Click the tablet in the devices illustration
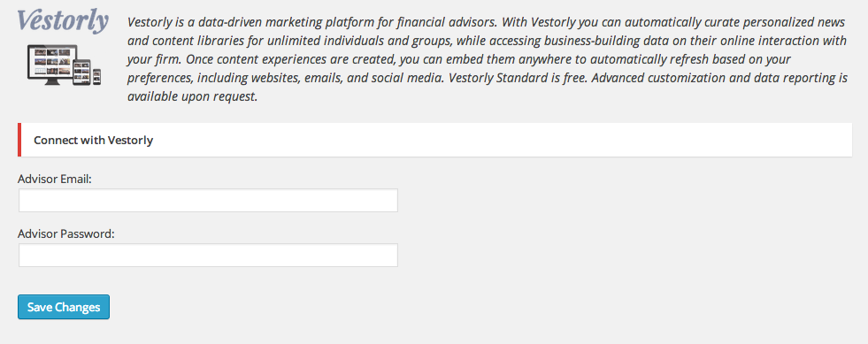Image resolution: width=868 pixels, height=344 pixels. (x=82, y=72)
